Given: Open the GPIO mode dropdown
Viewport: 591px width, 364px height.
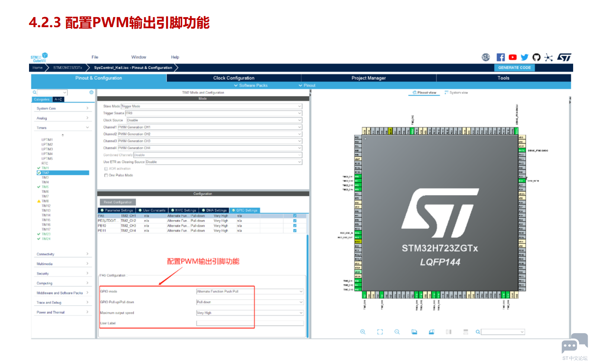Looking at the screenshot, I should [250, 291].
